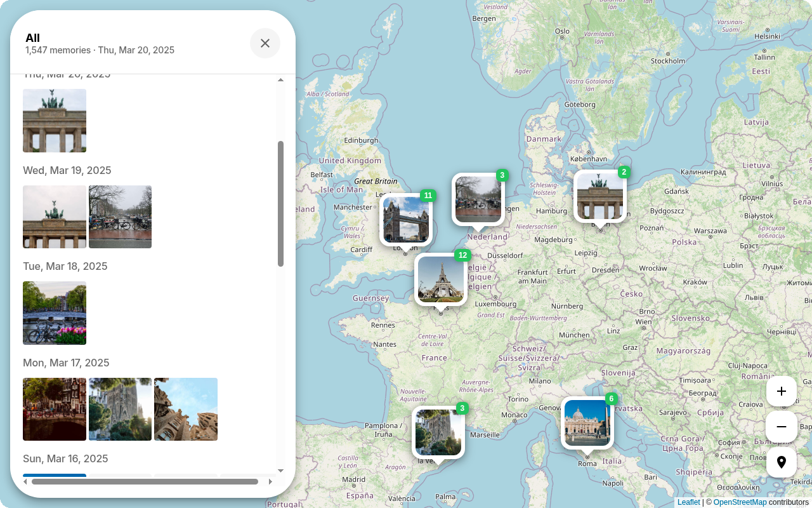
Task: Open Rome St. Peter's cluster of 6
Action: pyautogui.click(x=587, y=423)
